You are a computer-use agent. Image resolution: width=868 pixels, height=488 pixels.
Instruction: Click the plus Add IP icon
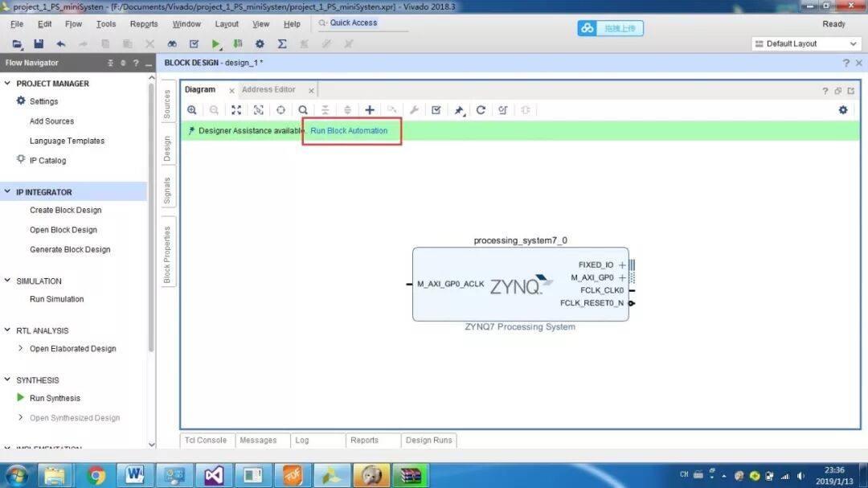pos(370,109)
